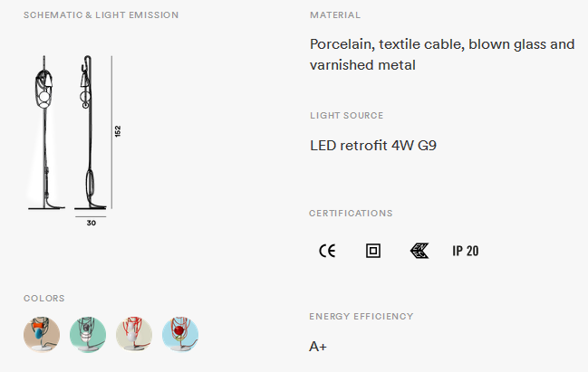Click the LED retrofit 4W G9 text
This screenshot has height=372, width=588.
373,146
